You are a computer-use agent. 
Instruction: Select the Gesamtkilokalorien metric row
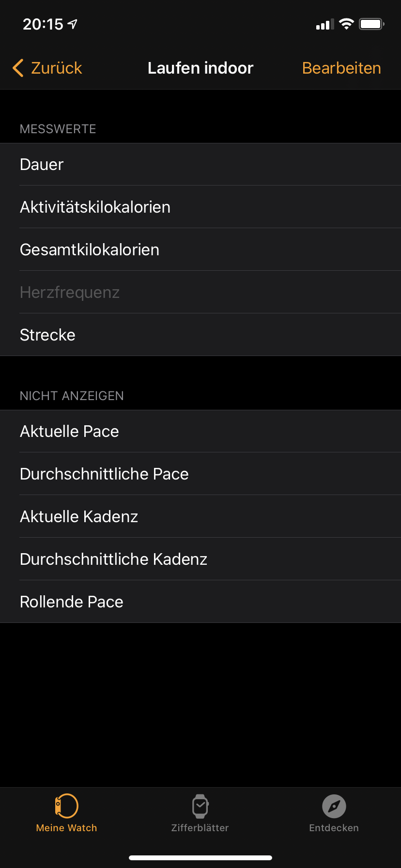tap(200, 250)
